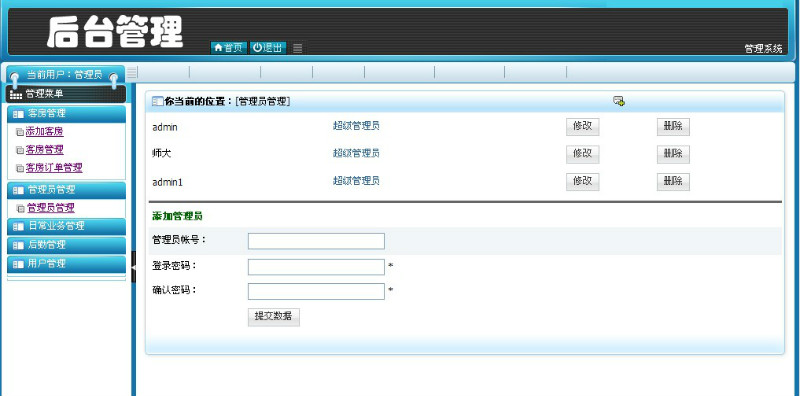Click the 后台管理 logo title

tap(115, 32)
